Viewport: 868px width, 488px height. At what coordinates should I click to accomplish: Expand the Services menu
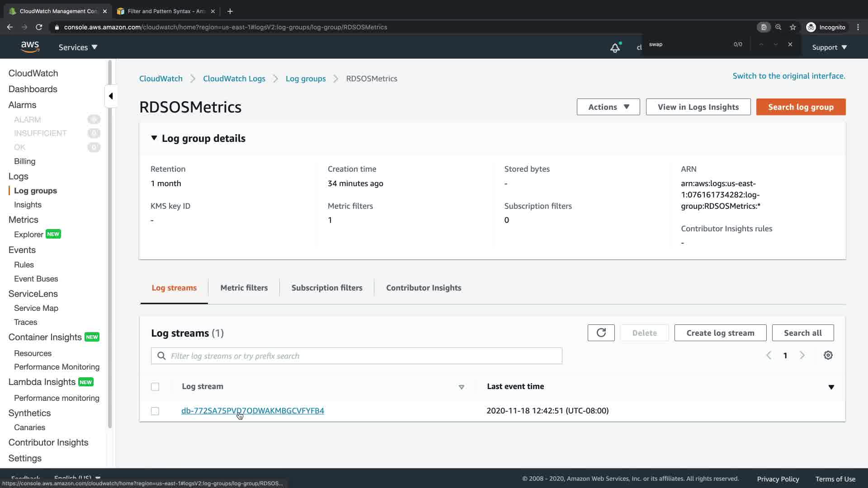coord(78,47)
